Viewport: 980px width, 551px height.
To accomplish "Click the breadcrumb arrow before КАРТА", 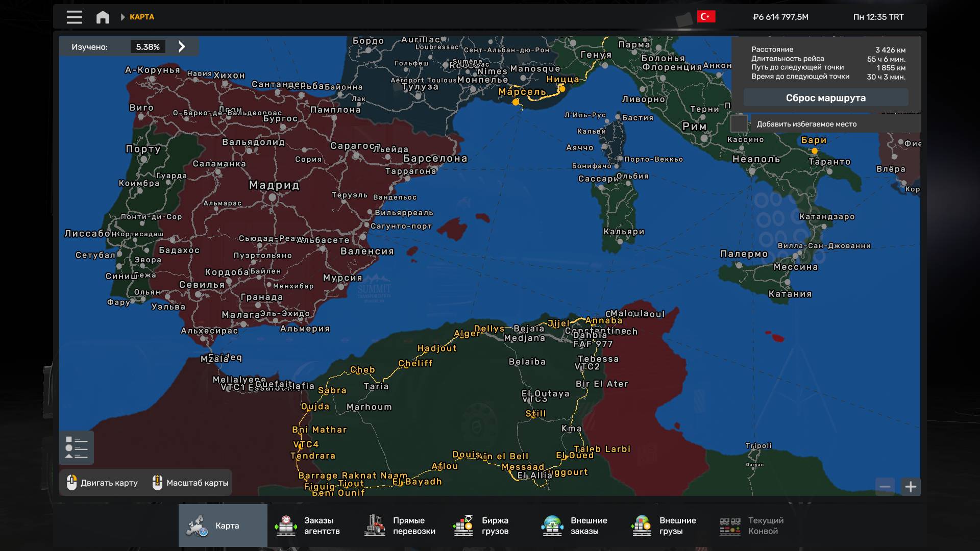I will [x=122, y=17].
